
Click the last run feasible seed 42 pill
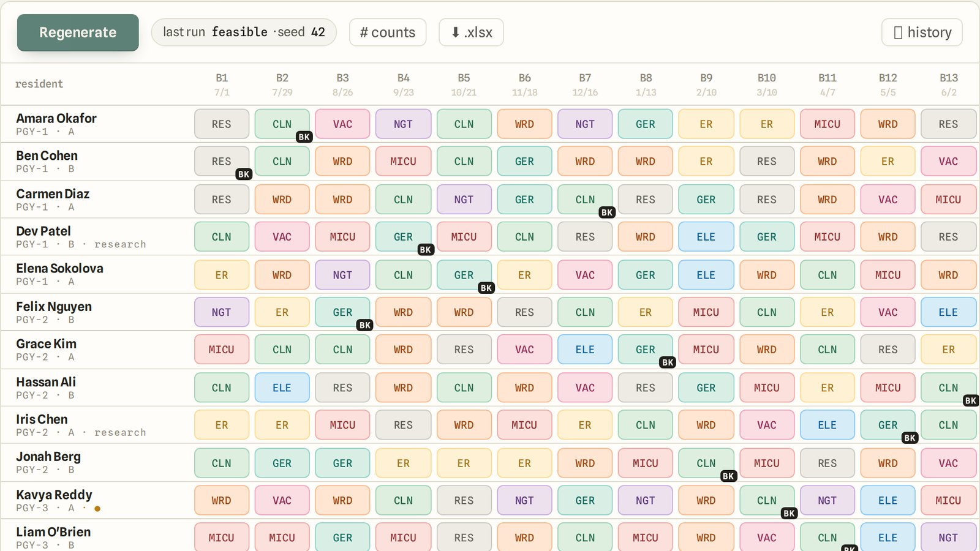pyautogui.click(x=244, y=32)
